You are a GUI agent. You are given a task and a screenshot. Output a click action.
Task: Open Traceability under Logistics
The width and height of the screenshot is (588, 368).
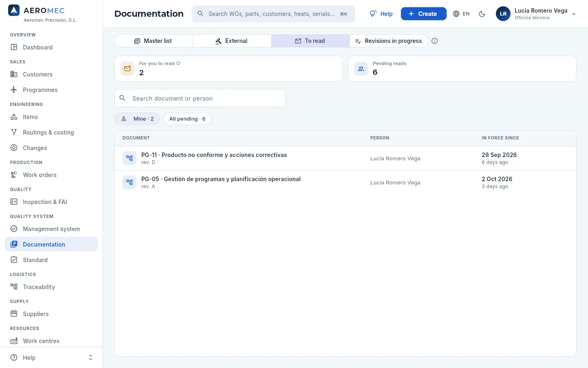(x=51, y=287)
